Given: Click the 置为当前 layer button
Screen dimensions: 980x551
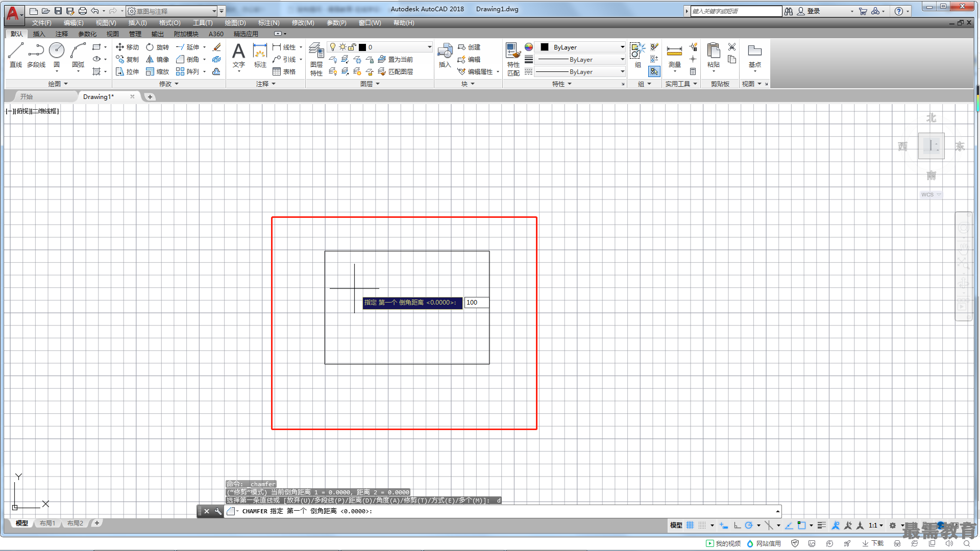Looking at the screenshot, I should [396, 59].
